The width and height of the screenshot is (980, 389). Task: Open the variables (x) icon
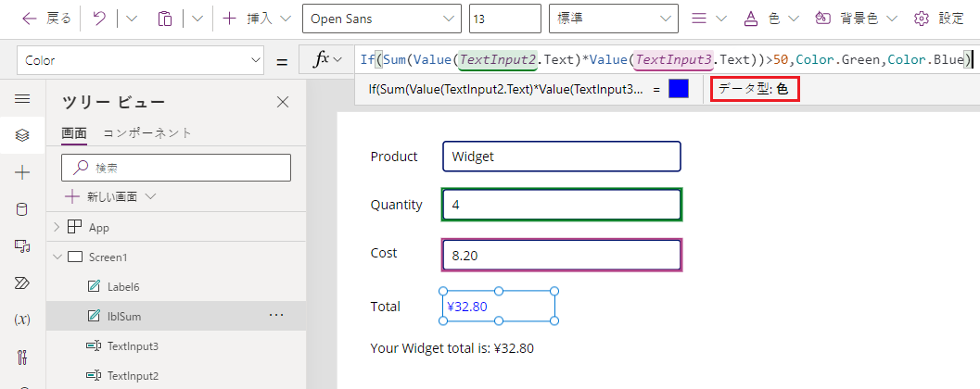click(x=22, y=320)
